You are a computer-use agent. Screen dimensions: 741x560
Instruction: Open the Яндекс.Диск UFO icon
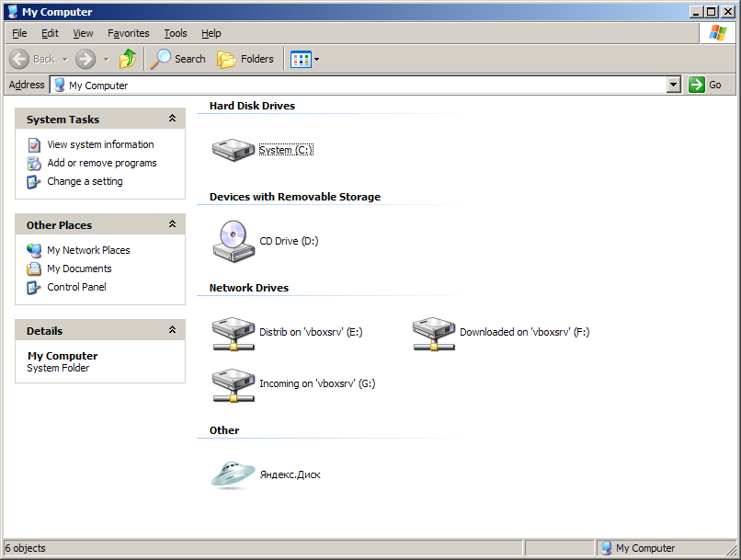click(x=233, y=474)
